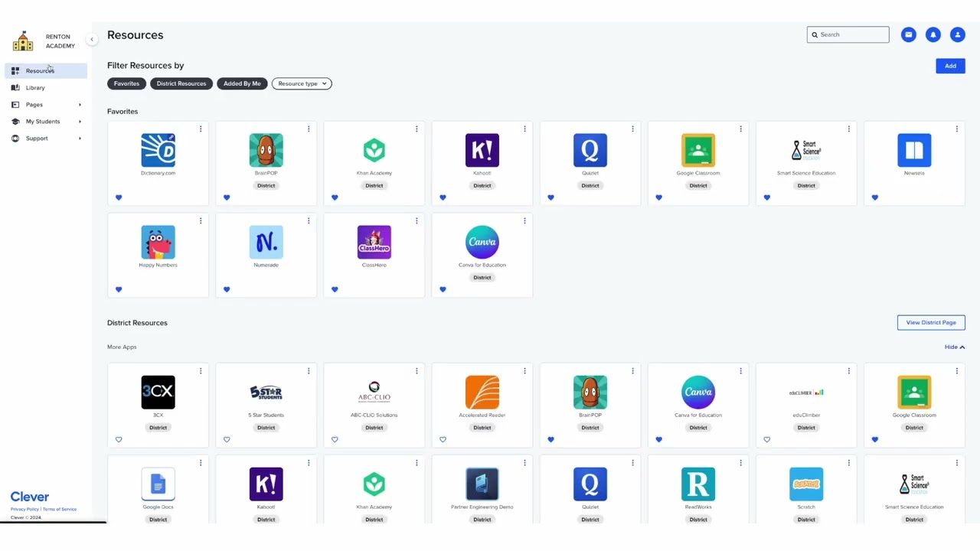Image resolution: width=980 pixels, height=551 pixels.
Task: Hide the More Apps section
Action: 955,347
